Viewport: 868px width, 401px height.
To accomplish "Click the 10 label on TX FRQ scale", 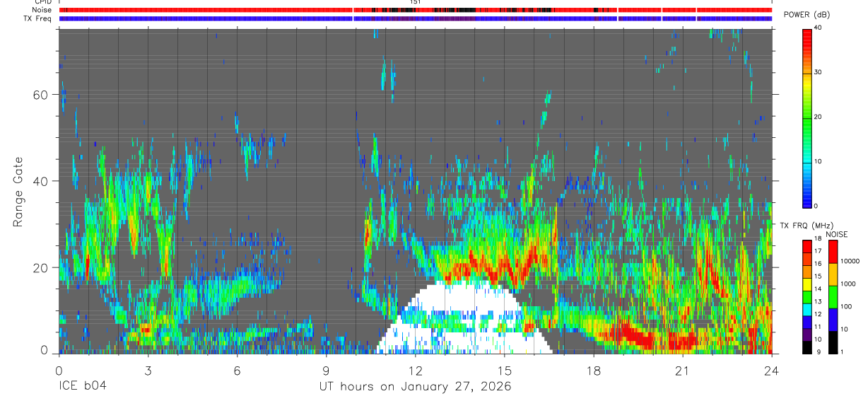I will click(x=818, y=339).
